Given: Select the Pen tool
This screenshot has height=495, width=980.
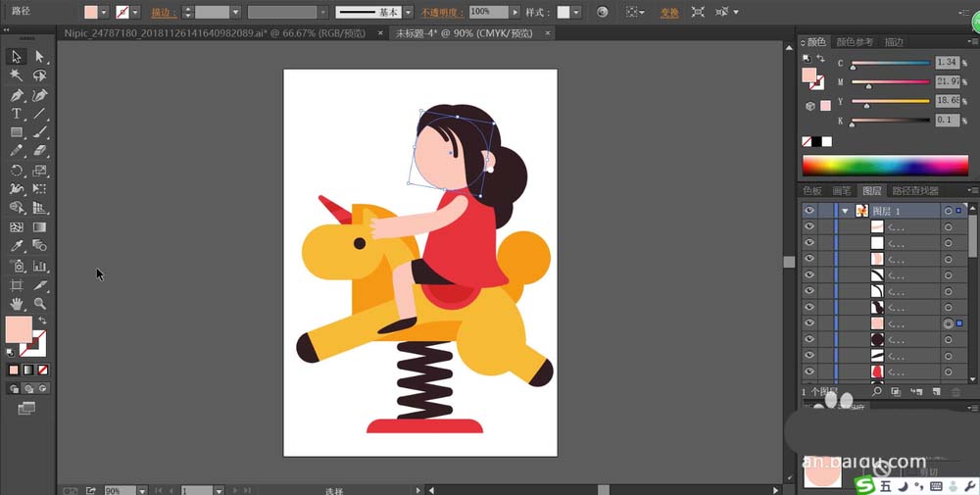Looking at the screenshot, I should (x=17, y=95).
